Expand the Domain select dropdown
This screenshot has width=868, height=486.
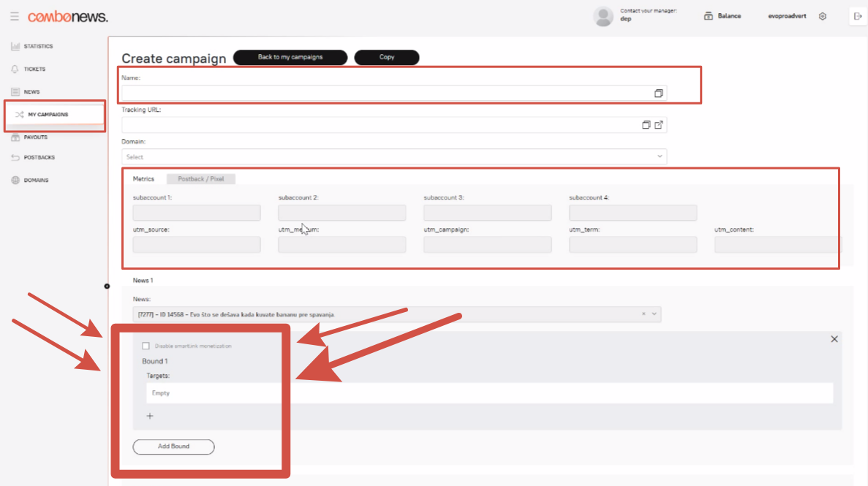(659, 156)
